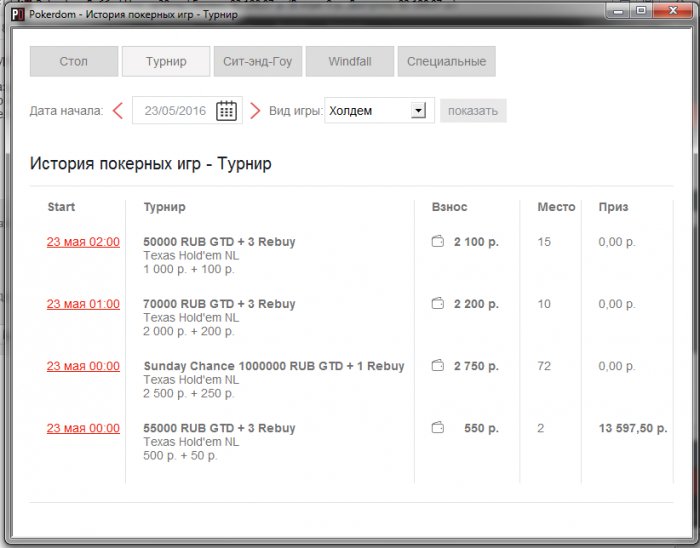Click the 2 750 р. buy-in amount
The height and width of the screenshot is (548, 700).
pyautogui.click(x=476, y=366)
